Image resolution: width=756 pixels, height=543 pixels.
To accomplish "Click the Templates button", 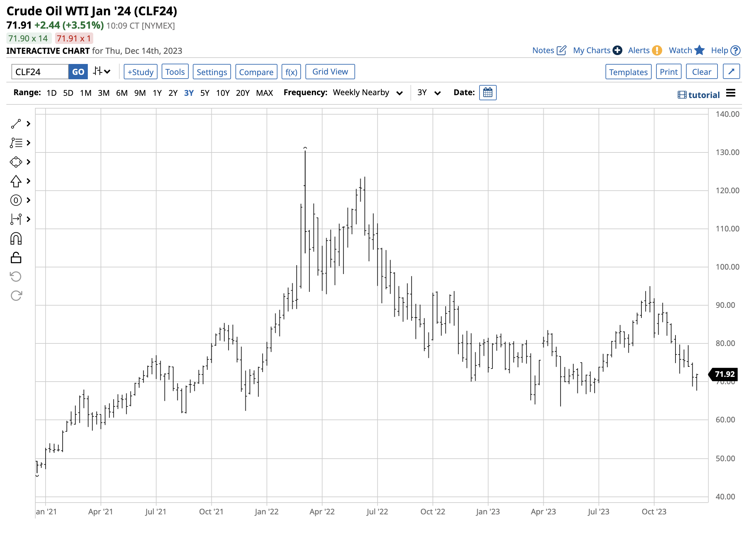I will click(628, 71).
